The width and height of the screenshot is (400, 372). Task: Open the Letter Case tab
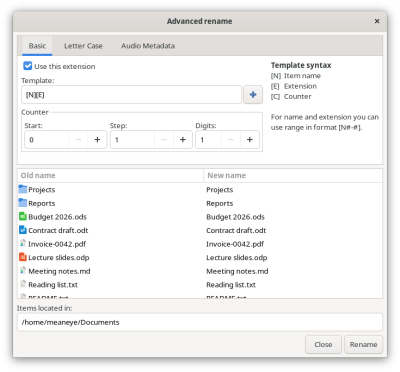point(83,46)
